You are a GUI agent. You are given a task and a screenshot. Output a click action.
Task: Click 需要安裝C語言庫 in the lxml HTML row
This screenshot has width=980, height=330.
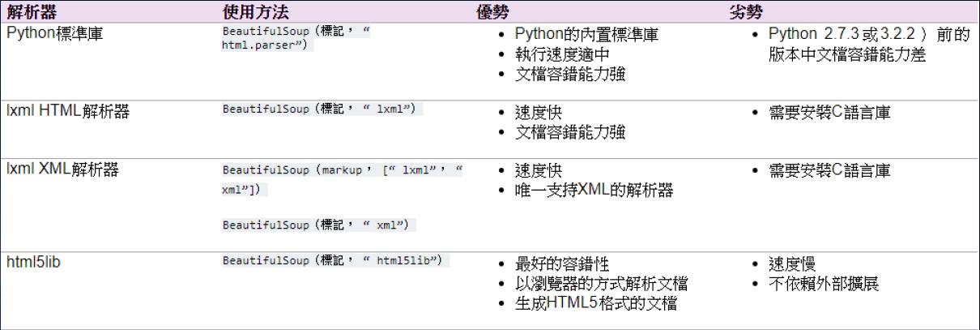pos(829,113)
